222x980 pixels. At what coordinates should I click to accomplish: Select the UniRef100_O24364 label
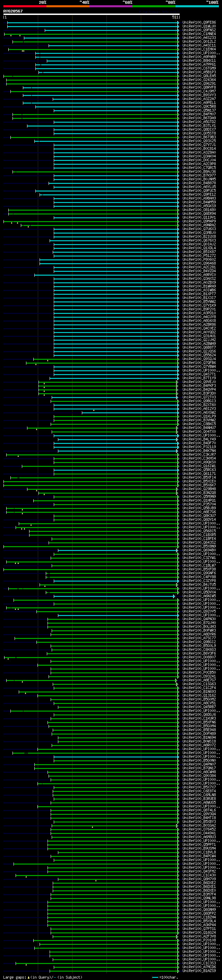199,80
